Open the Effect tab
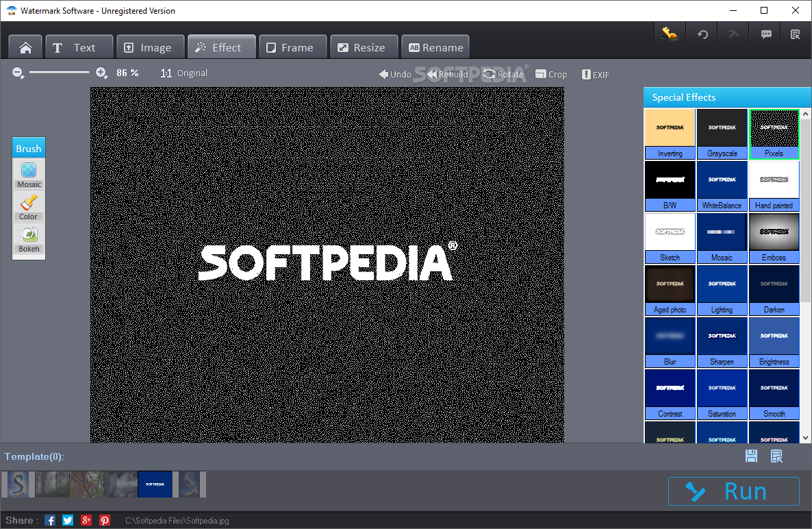 pyautogui.click(x=222, y=48)
